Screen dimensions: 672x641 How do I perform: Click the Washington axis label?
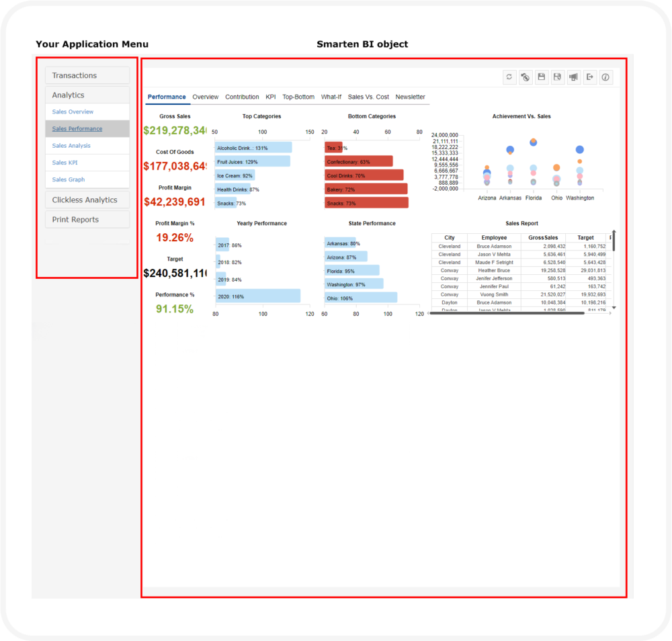(580, 198)
